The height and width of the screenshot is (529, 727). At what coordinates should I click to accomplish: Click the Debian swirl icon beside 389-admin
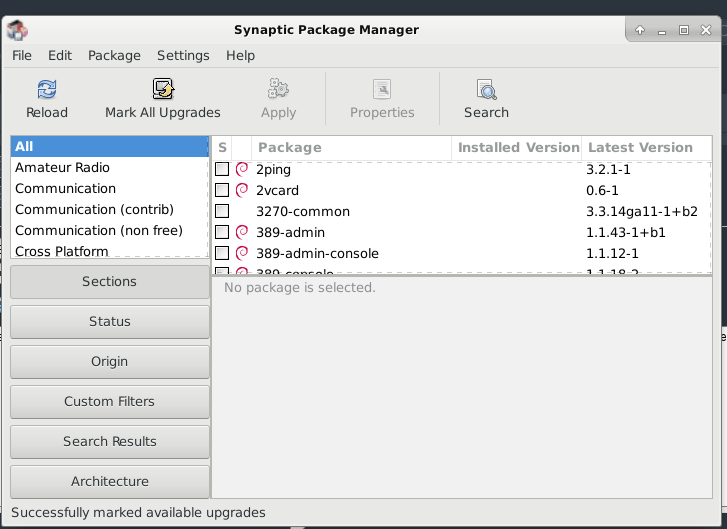[242, 232]
